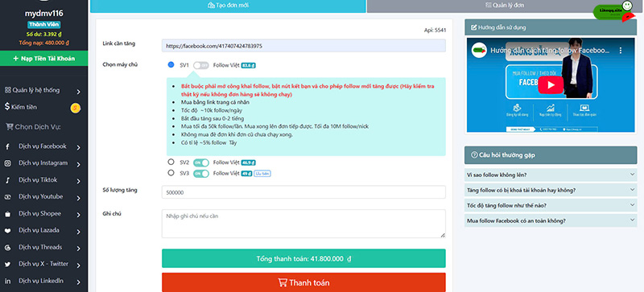The height and width of the screenshot is (292, 644).
Task: Click the question mark icon of Câu hỏi thường gặp
Action: pos(474,155)
